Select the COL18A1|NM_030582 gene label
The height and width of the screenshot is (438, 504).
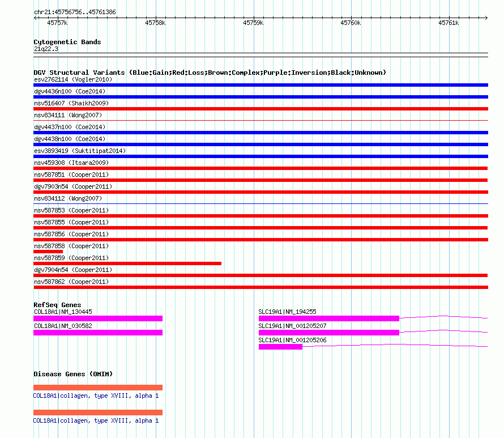[63, 326]
